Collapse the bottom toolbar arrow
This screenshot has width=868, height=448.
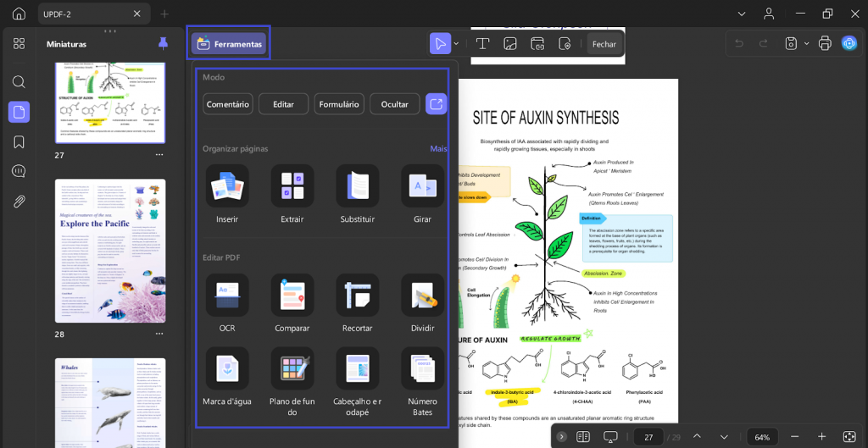562,437
